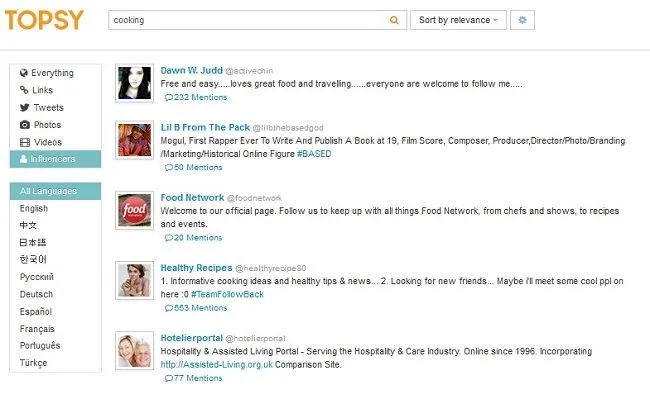
Task: Click Hotelierportal avatar thumbnail
Action: 134,351
